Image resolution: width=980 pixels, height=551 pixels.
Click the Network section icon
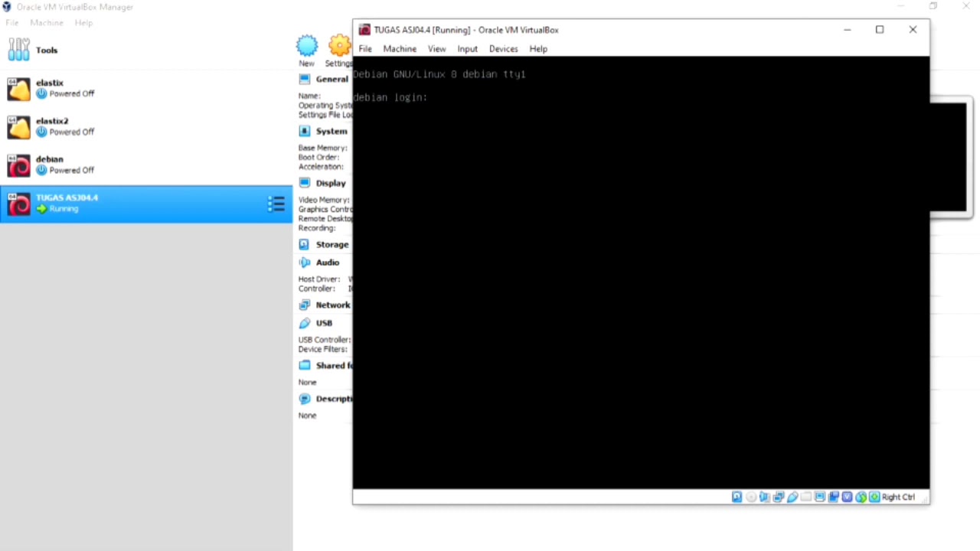(305, 305)
